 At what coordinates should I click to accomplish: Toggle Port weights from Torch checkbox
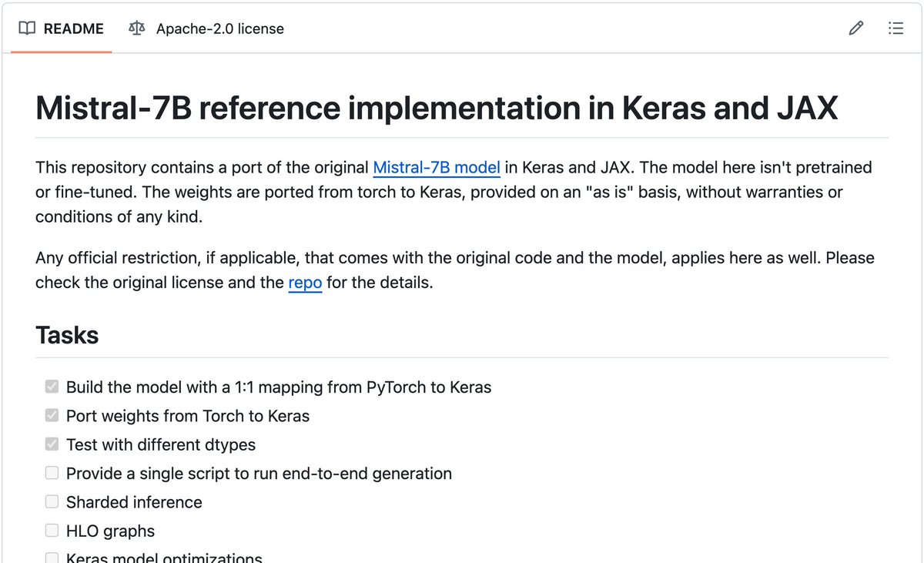(52, 416)
